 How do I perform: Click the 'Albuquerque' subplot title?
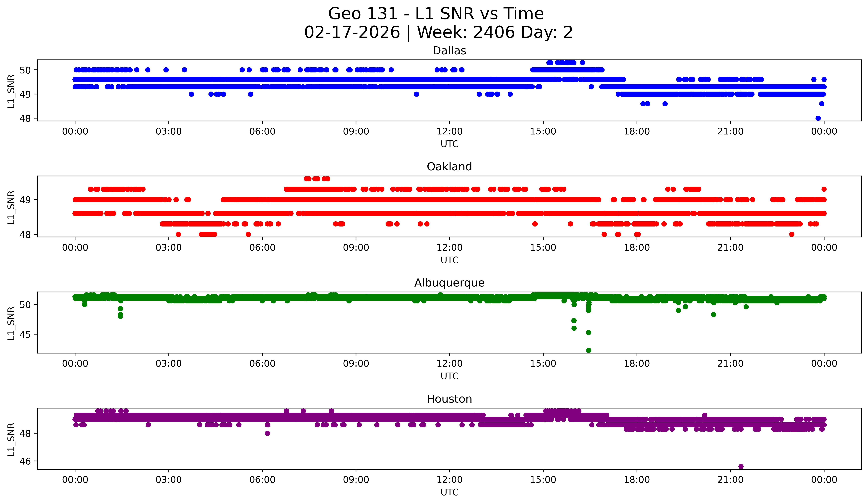[x=449, y=283]
